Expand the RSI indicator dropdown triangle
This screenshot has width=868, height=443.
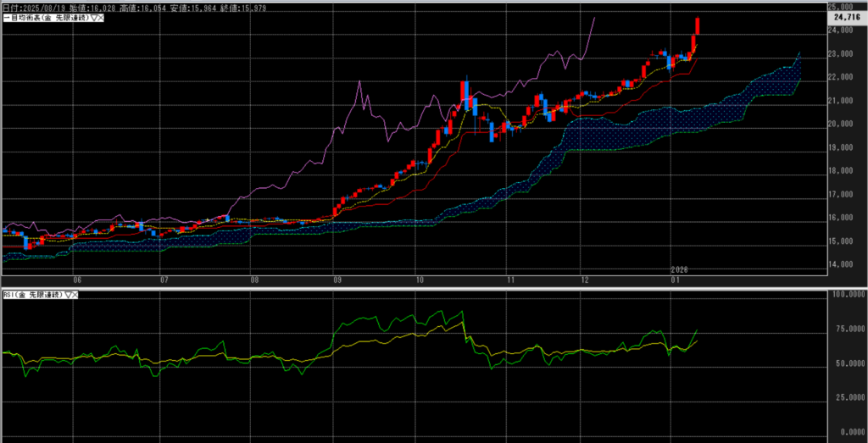click(67, 294)
